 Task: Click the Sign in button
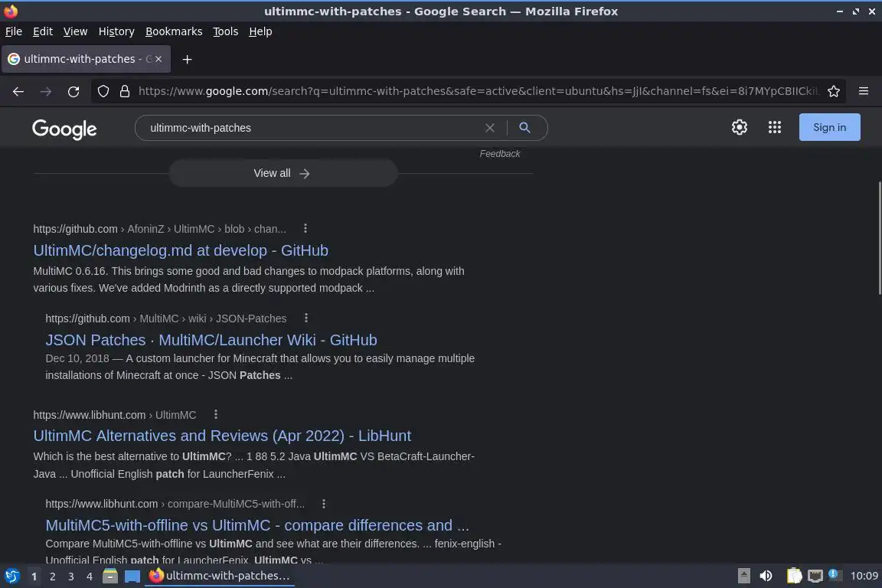point(829,127)
